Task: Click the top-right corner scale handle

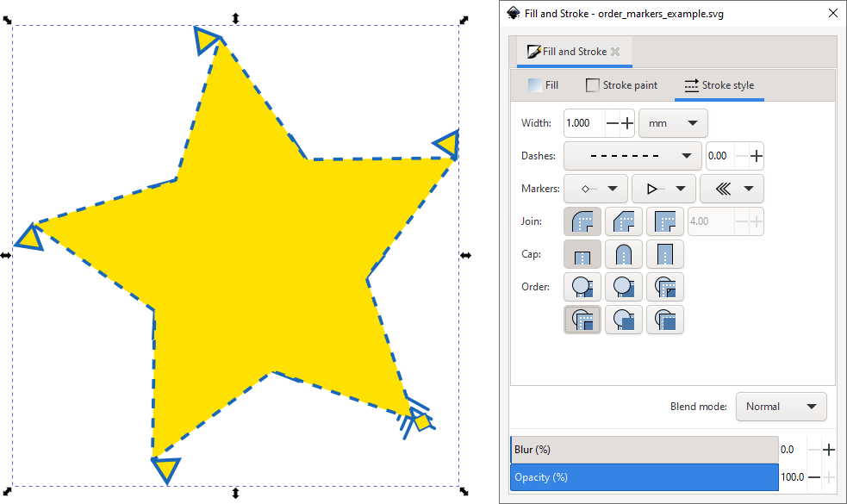Action: 464,20
